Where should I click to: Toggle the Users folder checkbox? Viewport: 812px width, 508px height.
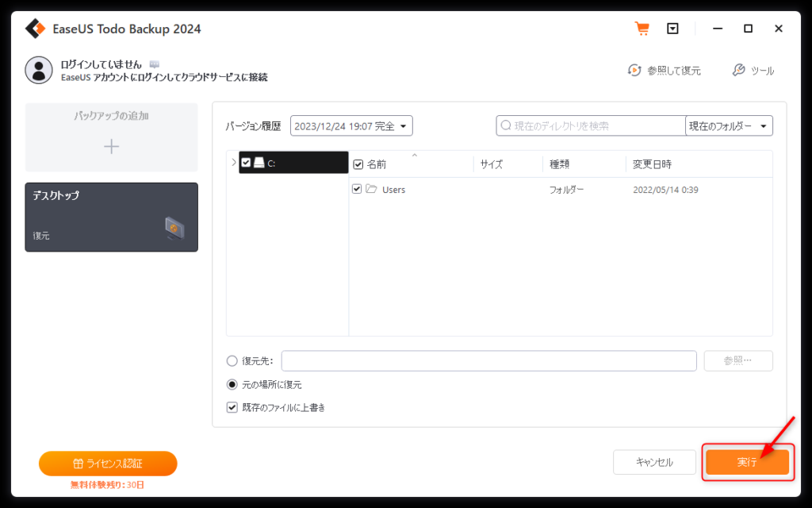click(357, 189)
